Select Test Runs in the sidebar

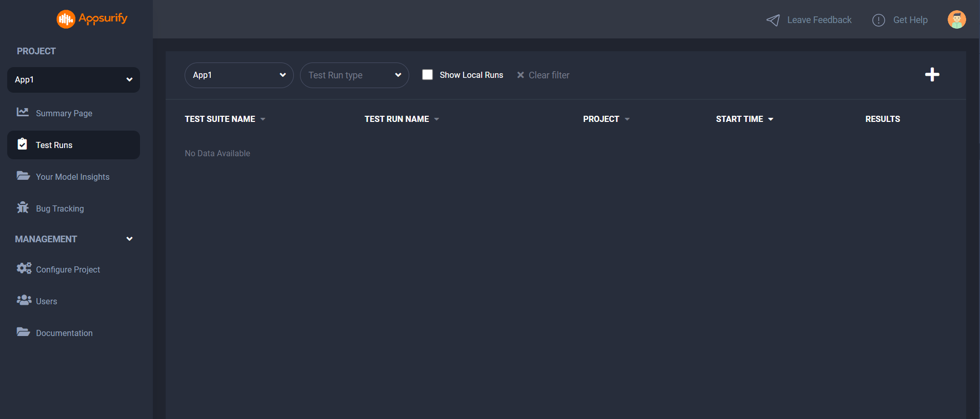[54, 145]
